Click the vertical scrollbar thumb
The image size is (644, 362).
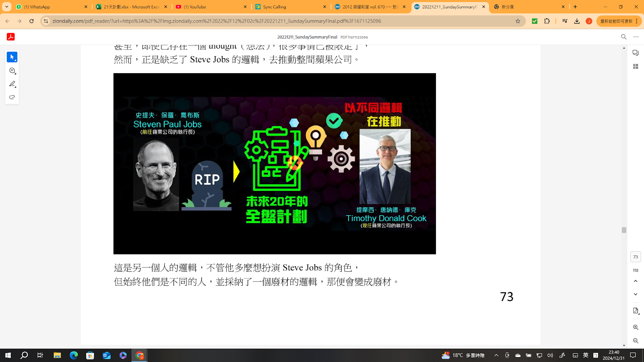click(624, 230)
